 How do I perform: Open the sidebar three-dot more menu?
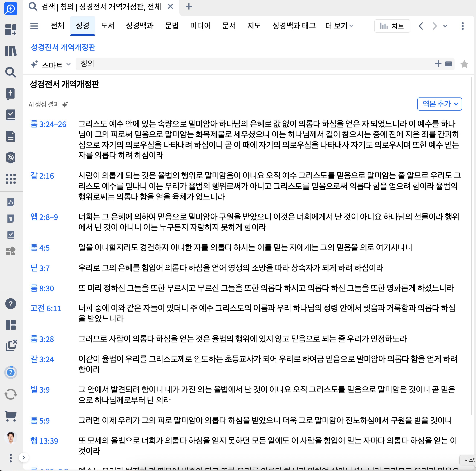[x=11, y=458]
